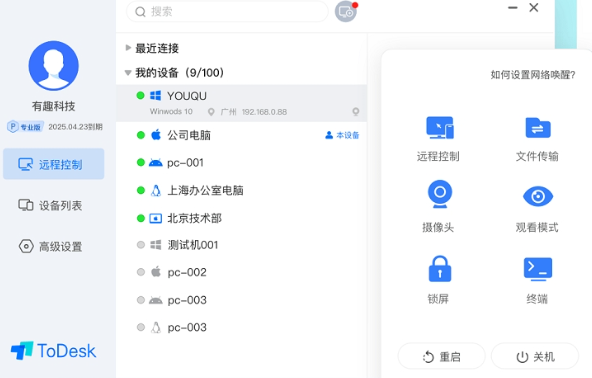Click the 192.168.0.88 IP address
The width and height of the screenshot is (592, 378).
(264, 112)
